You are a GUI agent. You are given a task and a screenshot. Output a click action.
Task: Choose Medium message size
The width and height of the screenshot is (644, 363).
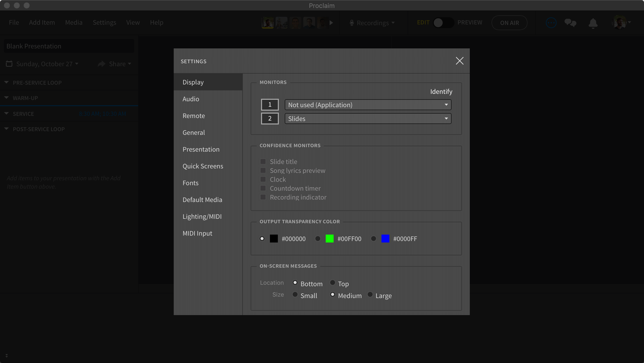tap(333, 294)
